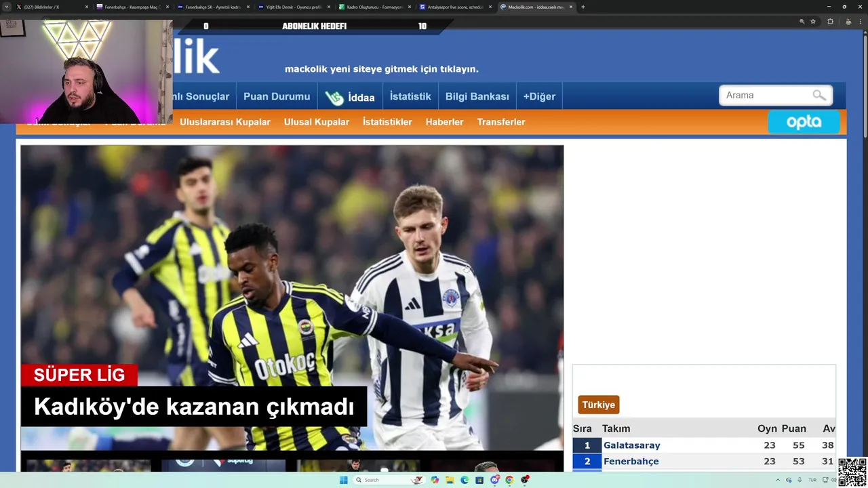The height and width of the screenshot is (488, 868).
Task: Open the Windows Start button
Action: [343, 480]
